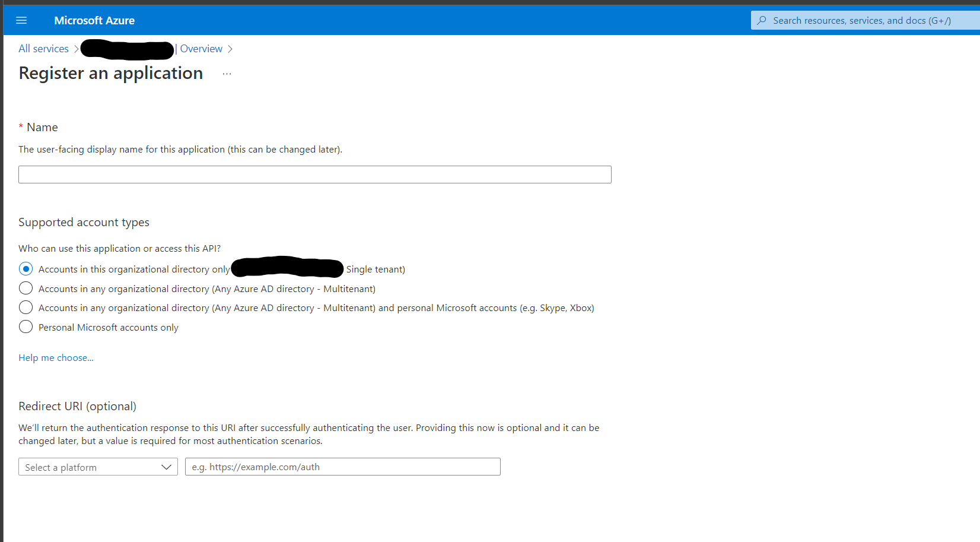Click the 'Single tenant)' label text
Screen dimensions: 980x542
pos(376,270)
